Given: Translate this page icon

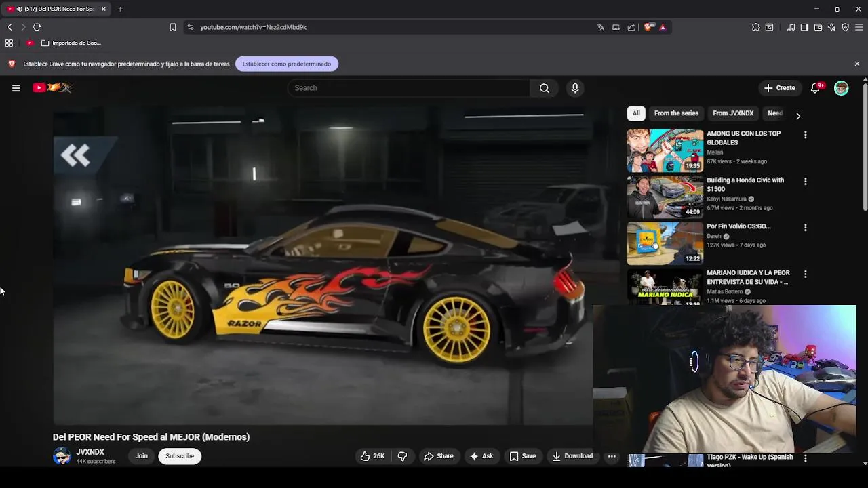Looking at the screenshot, I should tap(600, 27).
